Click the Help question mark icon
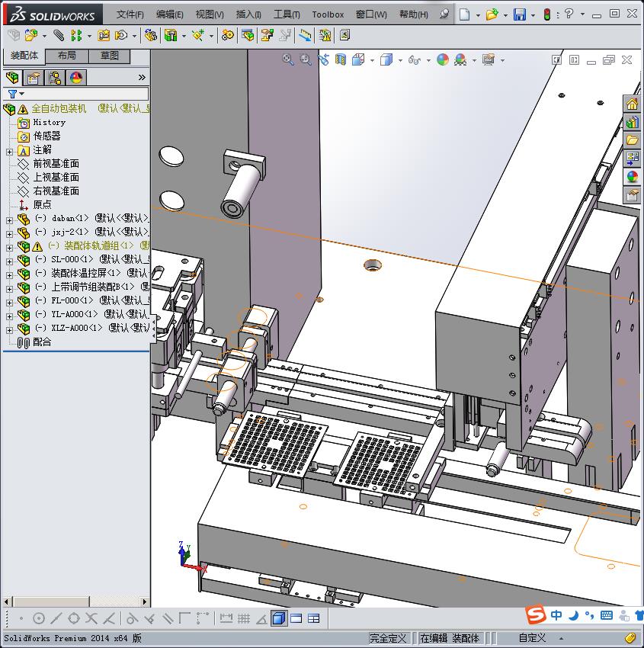The width and height of the screenshot is (644, 648). tap(569, 14)
